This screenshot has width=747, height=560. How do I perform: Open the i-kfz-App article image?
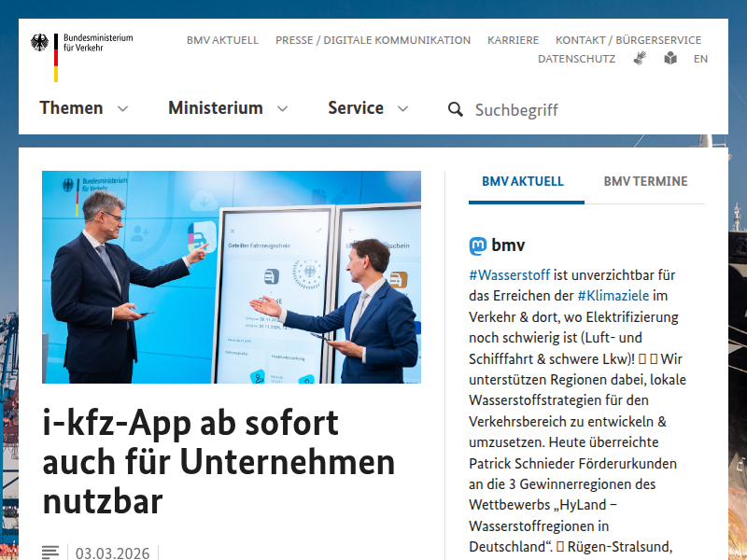click(x=232, y=277)
